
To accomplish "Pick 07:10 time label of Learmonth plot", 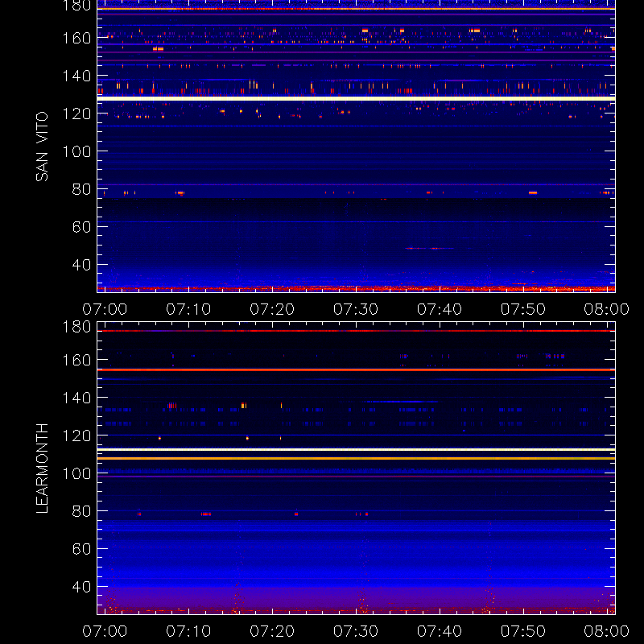I will coord(188,631).
